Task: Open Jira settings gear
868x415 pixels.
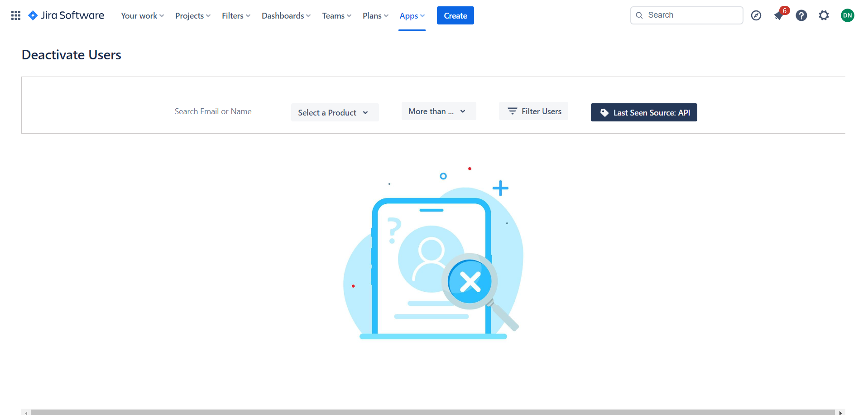Action: (x=824, y=15)
